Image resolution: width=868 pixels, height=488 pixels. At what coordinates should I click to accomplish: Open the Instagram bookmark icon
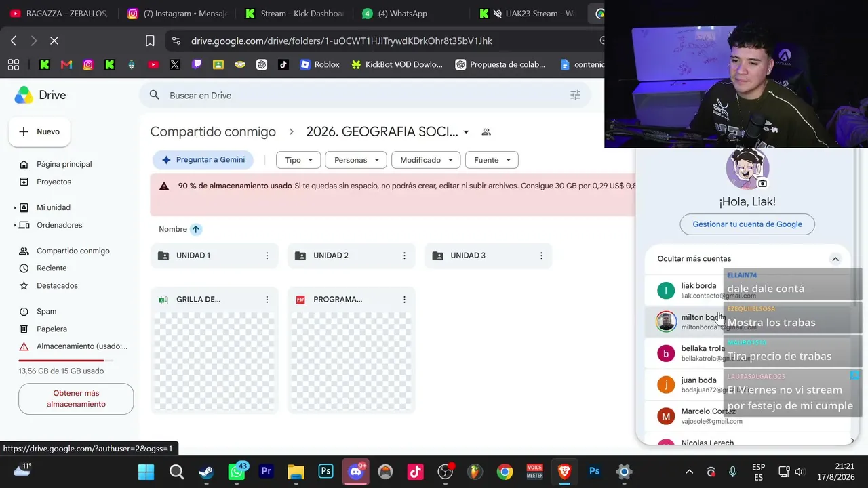point(88,64)
